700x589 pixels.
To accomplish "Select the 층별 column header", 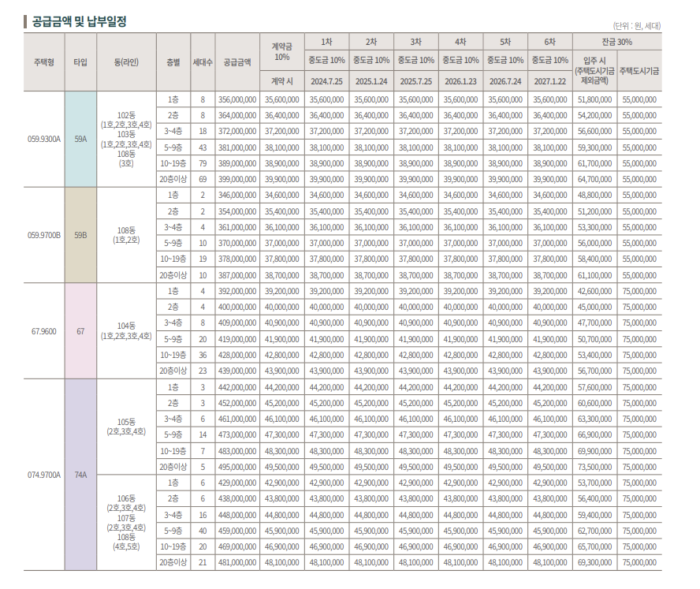I will [173, 62].
